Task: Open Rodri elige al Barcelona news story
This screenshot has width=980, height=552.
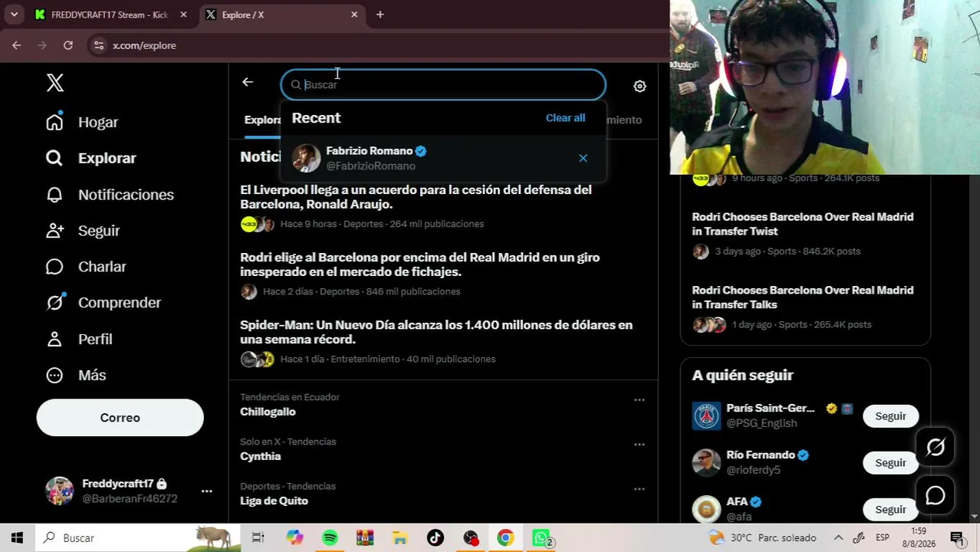Action: click(x=419, y=264)
